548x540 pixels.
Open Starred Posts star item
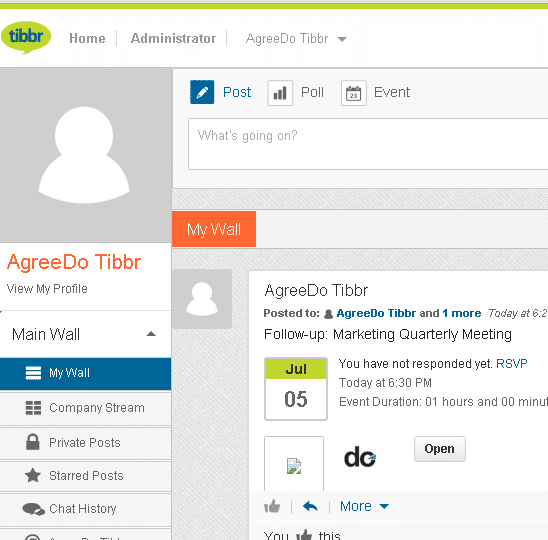(x=86, y=476)
